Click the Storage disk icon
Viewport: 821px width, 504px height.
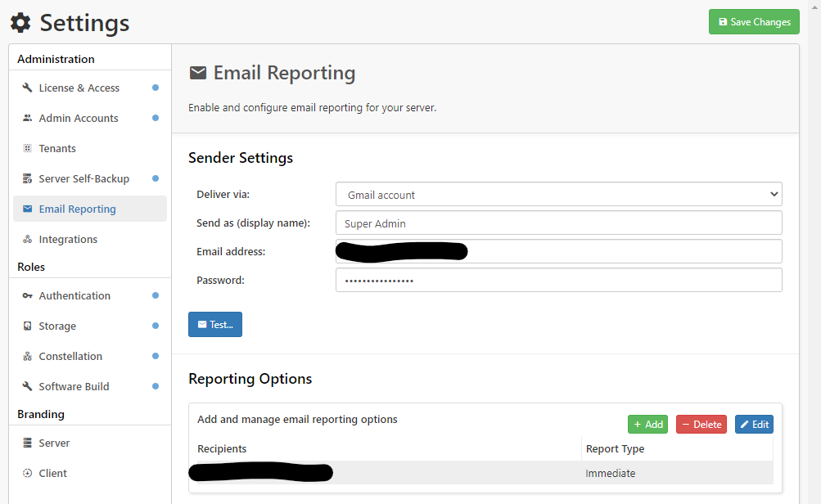[x=28, y=326]
